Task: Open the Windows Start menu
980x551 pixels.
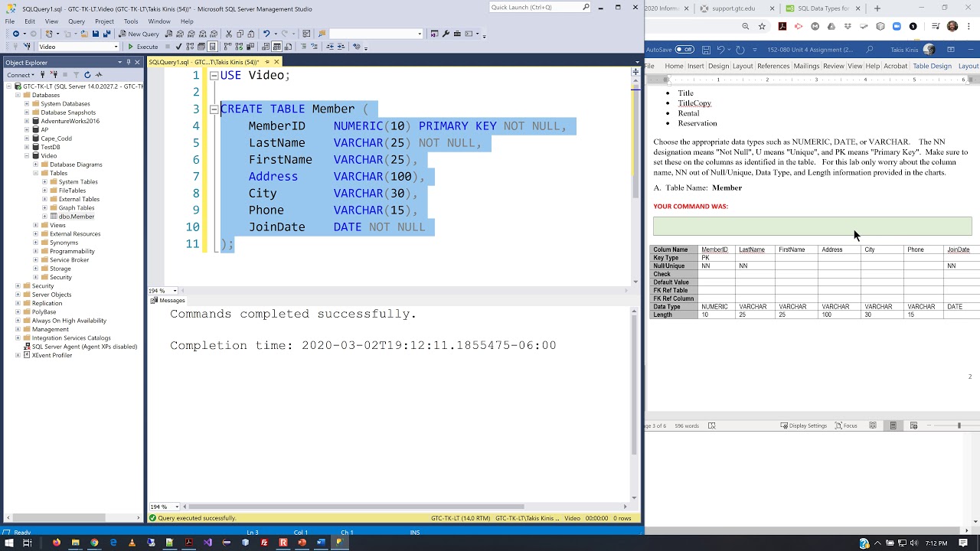Action: click(x=7, y=543)
